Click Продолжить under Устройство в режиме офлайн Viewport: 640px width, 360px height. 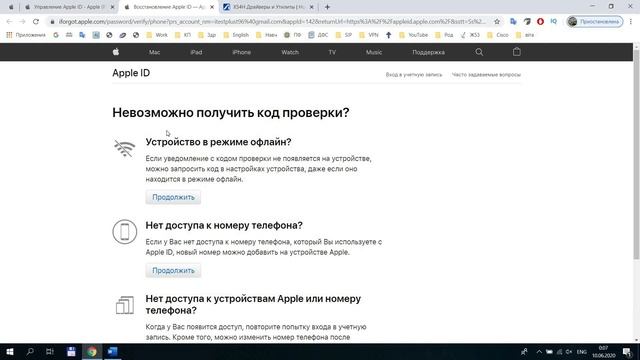pos(173,197)
